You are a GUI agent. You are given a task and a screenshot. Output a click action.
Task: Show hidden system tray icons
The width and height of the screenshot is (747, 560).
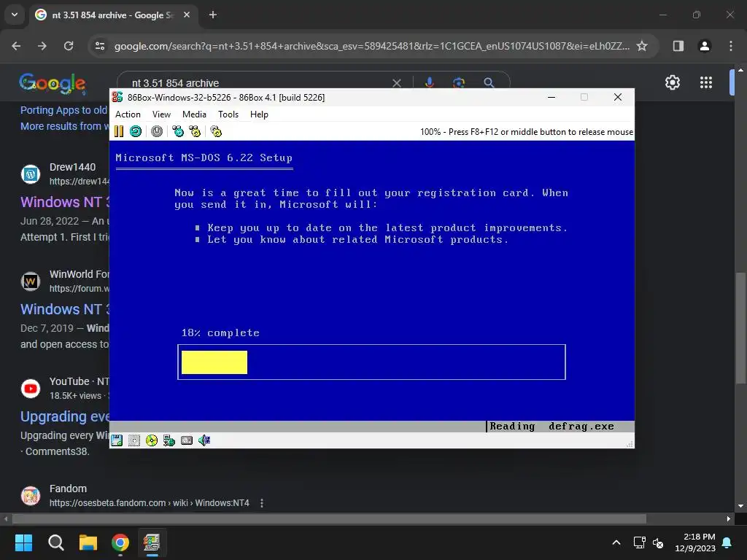tap(616, 542)
